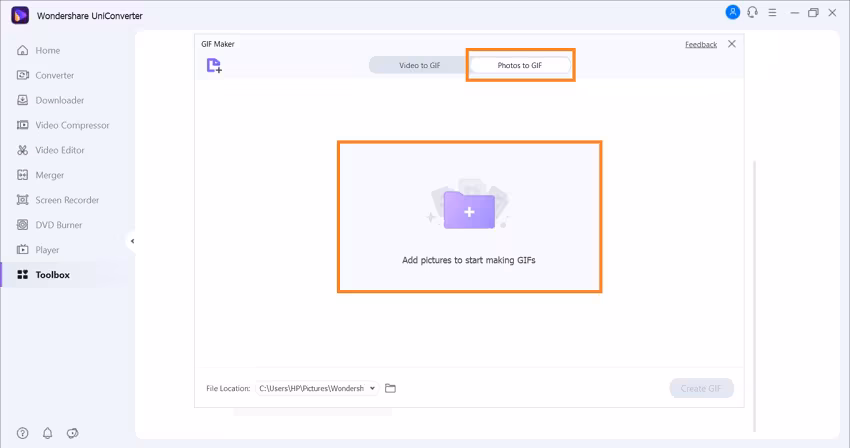Screen dimensions: 850x448
Task: Expand the File Location dropdown
Action: coord(372,388)
